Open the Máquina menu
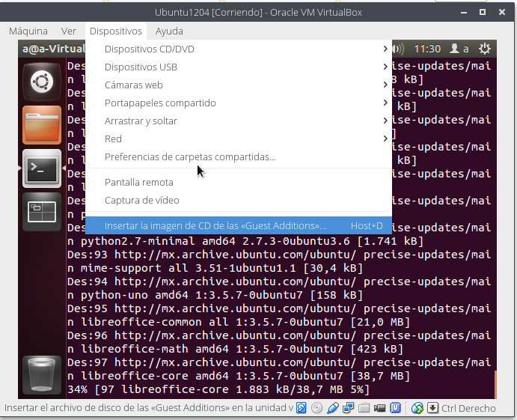The width and height of the screenshot is (517, 420). tap(28, 31)
